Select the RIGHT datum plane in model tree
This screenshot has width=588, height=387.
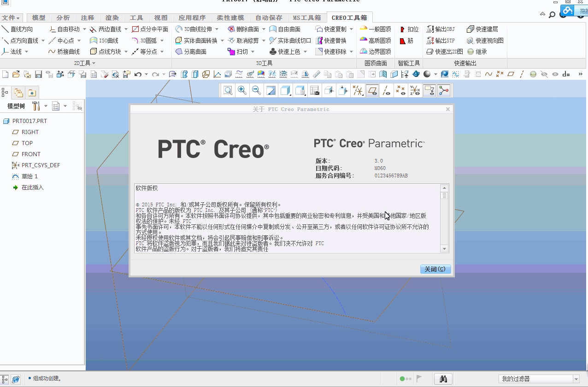click(30, 132)
